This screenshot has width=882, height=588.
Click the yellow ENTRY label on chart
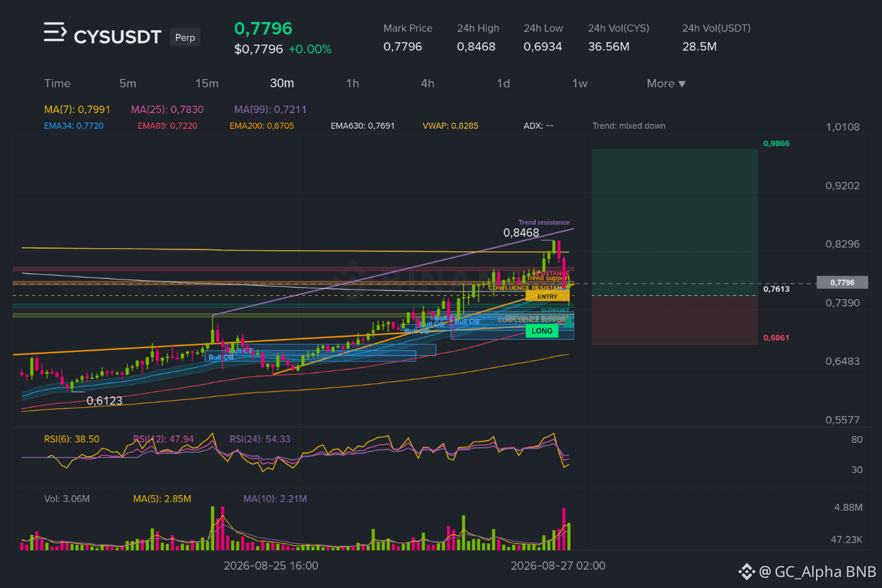(547, 297)
